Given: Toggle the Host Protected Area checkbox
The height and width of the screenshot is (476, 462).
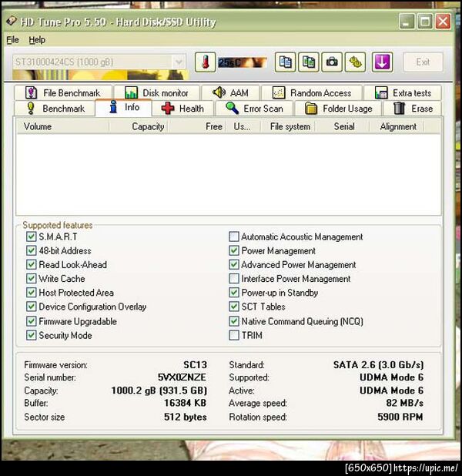Looking at the screenshot, I should point(31,293).
